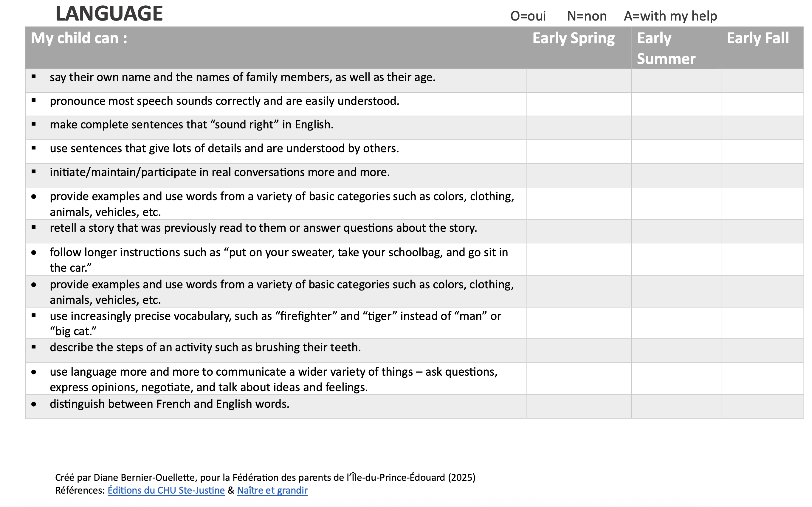The width and height of the screenshot is (812, 507).
Task: Open the Naître et grandir link
Action: coord(272,490)
